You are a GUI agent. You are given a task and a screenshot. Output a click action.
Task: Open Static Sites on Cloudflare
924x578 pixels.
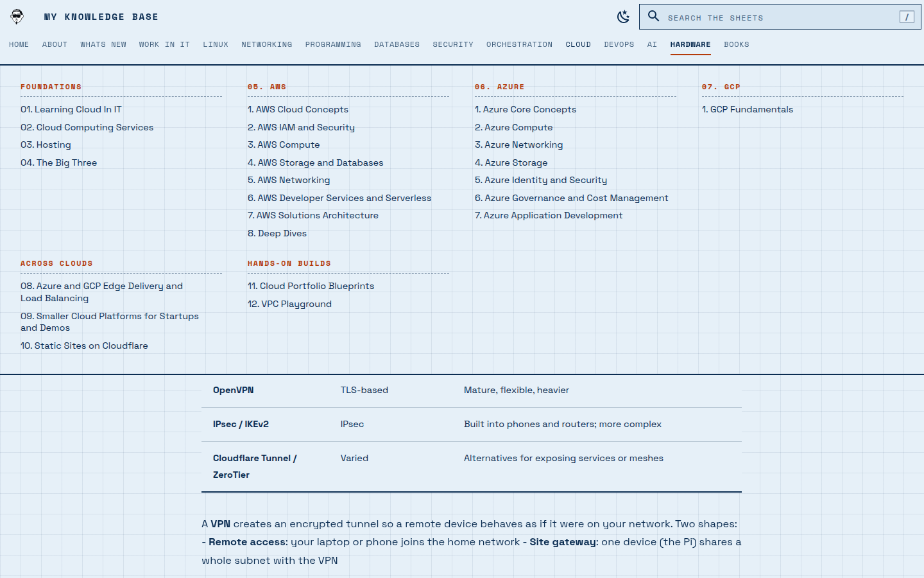coord(84,346)
